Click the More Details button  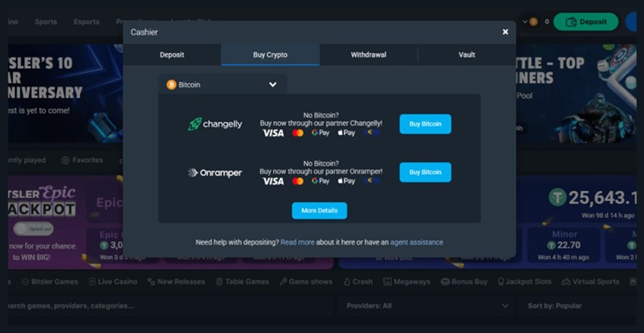click(x=319, y=211)
